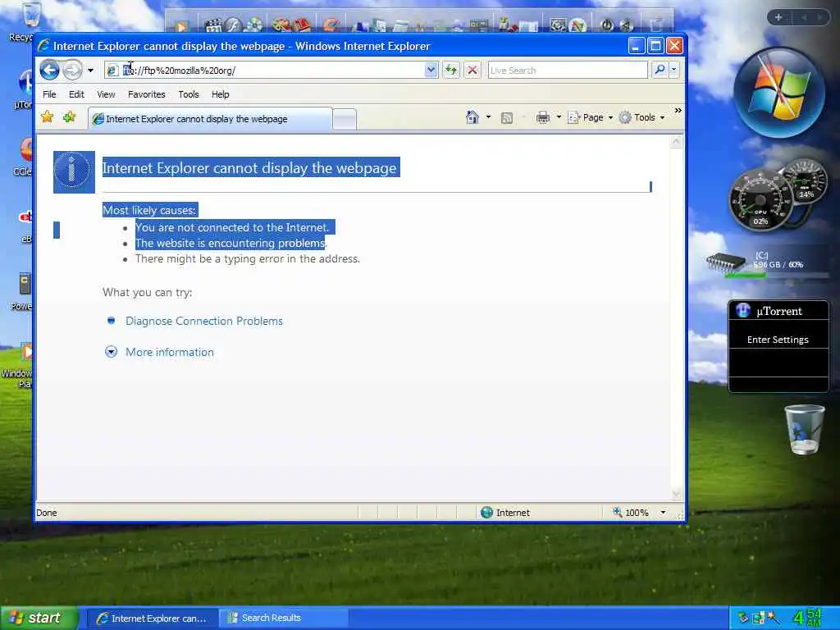Expand the More information section

pos(169,352)
